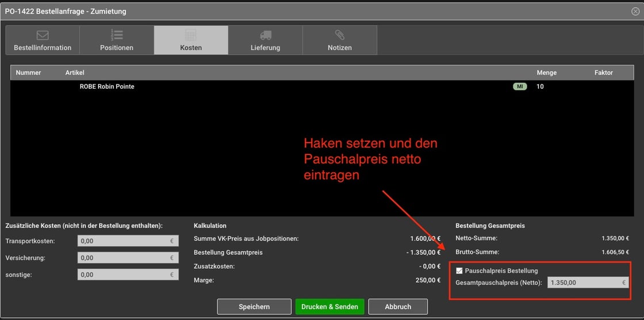Click the green MI badge in the item row

(x=520, y=86)
